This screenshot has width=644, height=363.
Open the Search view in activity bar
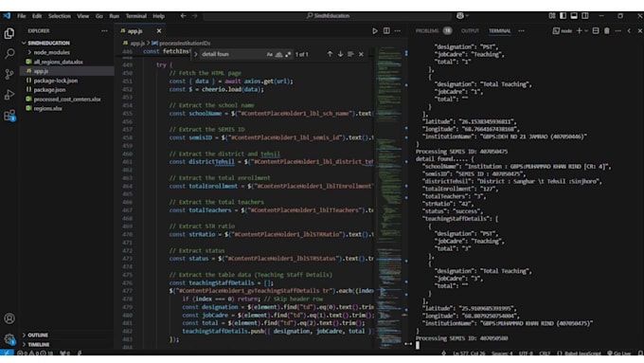pos(9,53)
